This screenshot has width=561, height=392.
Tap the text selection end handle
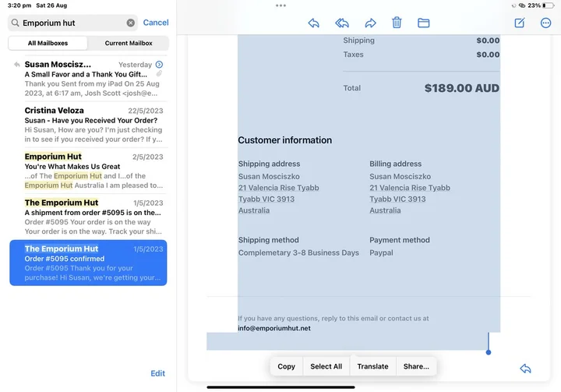point(489,352)
